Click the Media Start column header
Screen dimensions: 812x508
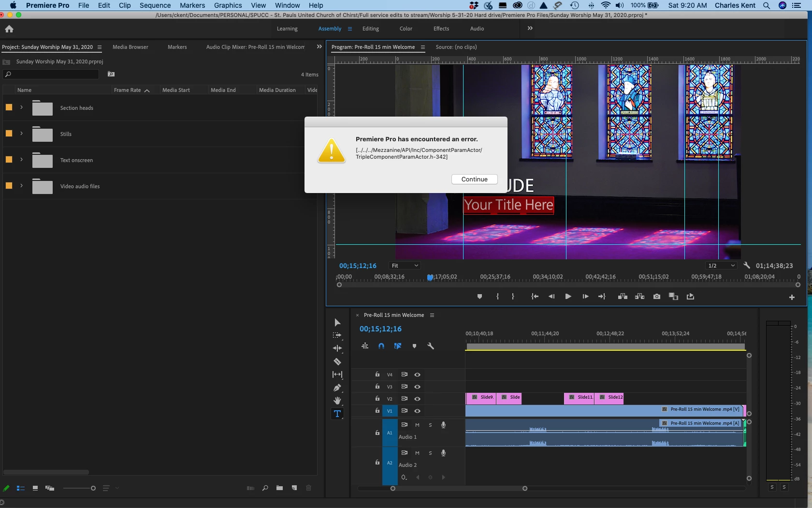176,90
